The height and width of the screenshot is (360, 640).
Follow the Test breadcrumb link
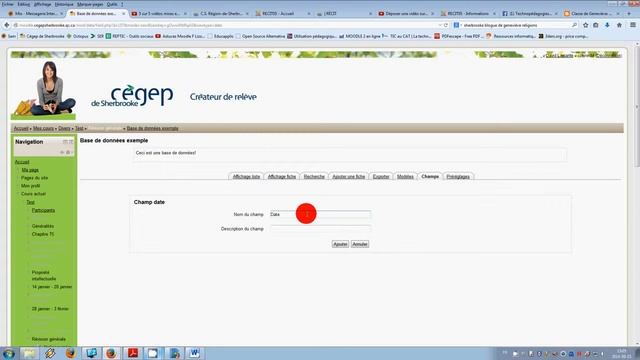79,129
